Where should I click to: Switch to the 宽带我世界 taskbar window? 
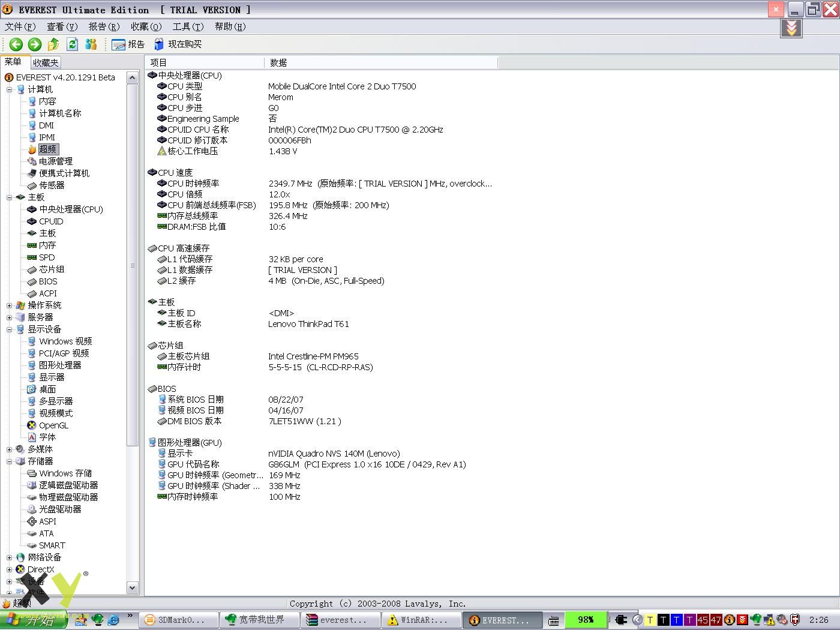[x=259, y=620]
